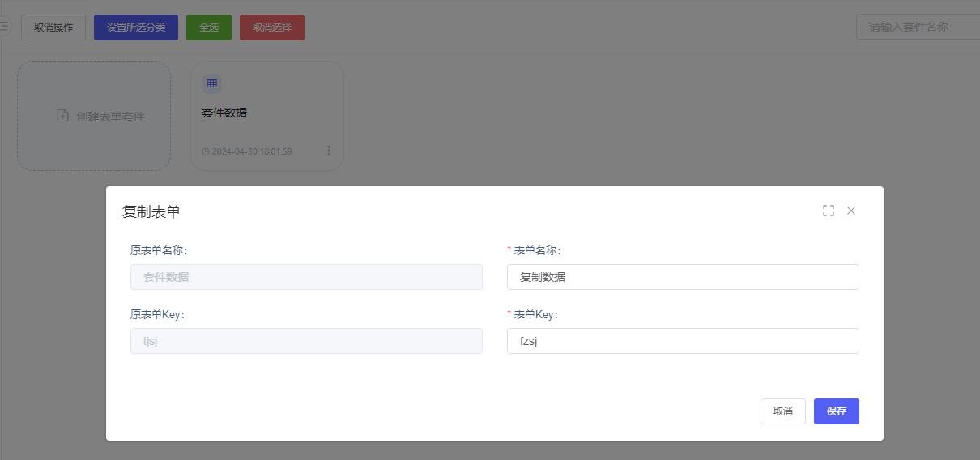980x460 pixels.
Task: Toggle fullscreen for the 复制表单 dialog
Action: tap(828, 211)
